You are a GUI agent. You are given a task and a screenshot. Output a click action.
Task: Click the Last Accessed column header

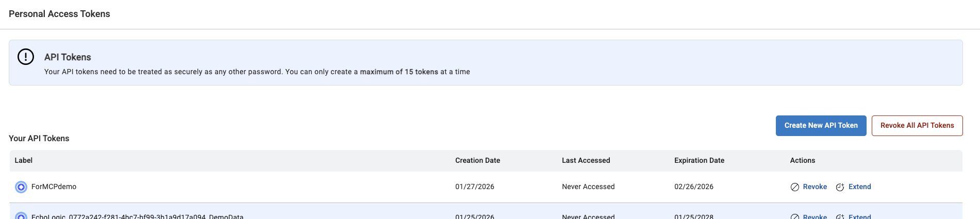[x=586, y=161]
